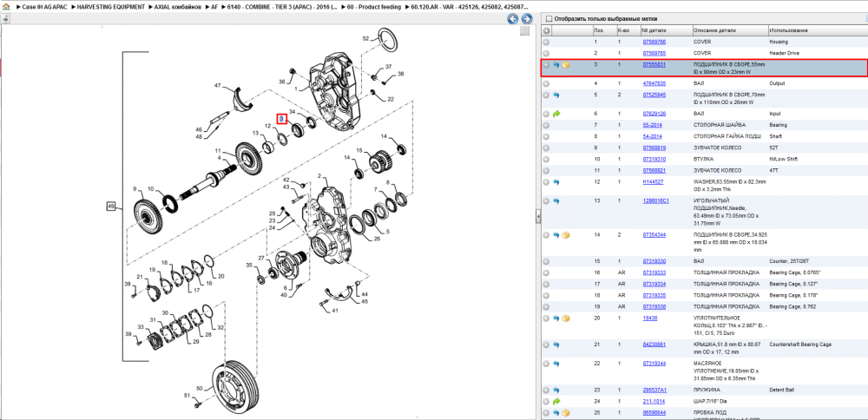Open kit box icon for part 87555831
This screenshot has height=420, width=868.
coord(566,65)
